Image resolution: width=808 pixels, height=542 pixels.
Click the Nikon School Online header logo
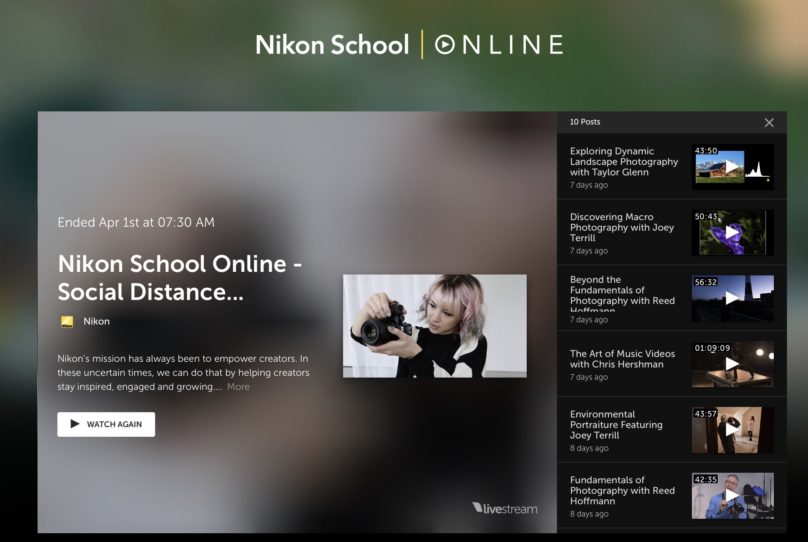(408, 45)
